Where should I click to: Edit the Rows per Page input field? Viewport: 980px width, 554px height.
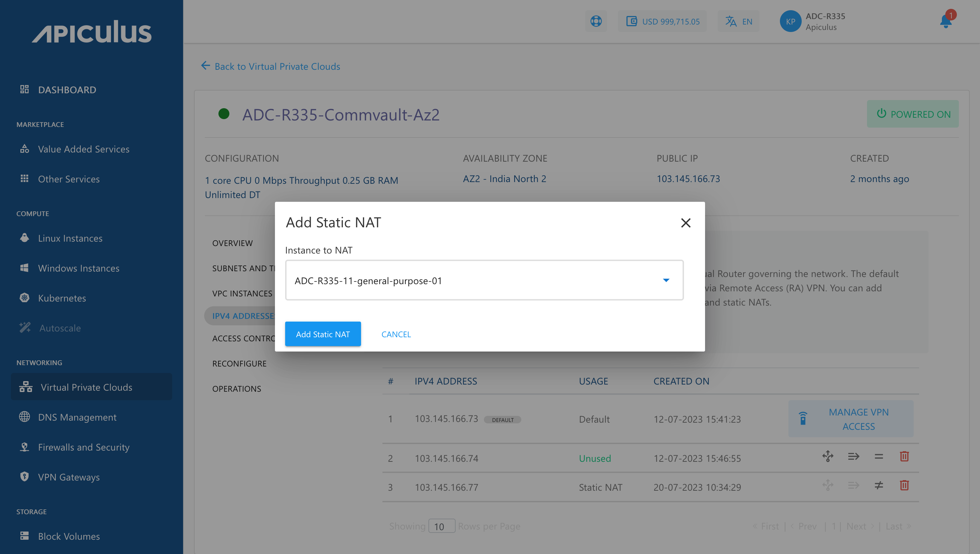[441, 526]
